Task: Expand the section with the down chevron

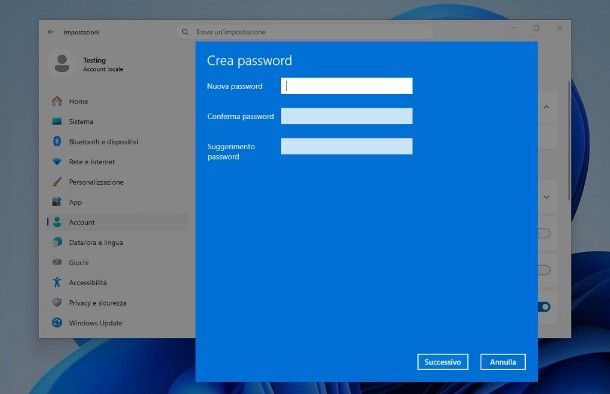Action: [547, 197]
